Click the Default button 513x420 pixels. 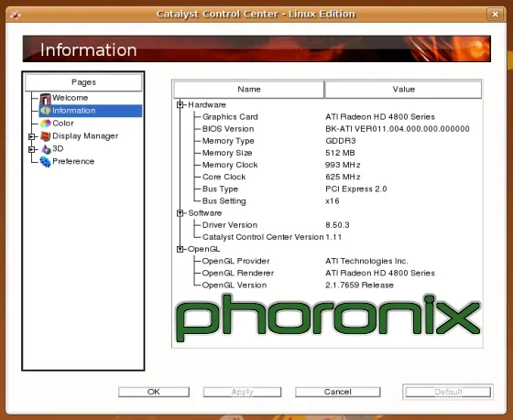click(448, 392)
